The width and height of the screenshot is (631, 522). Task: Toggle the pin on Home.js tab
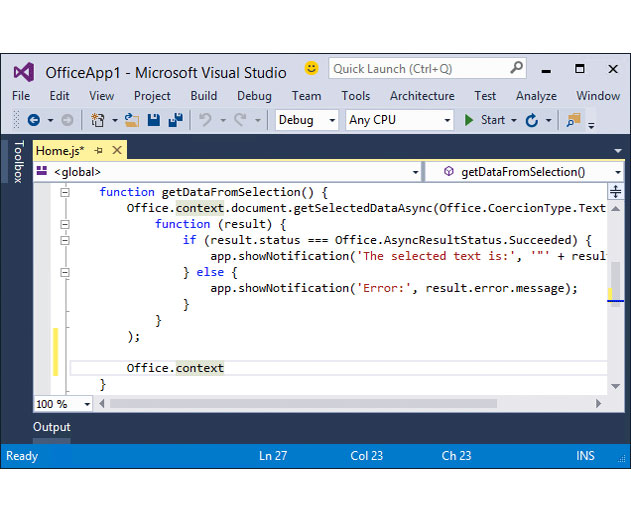tap(99, 151)
